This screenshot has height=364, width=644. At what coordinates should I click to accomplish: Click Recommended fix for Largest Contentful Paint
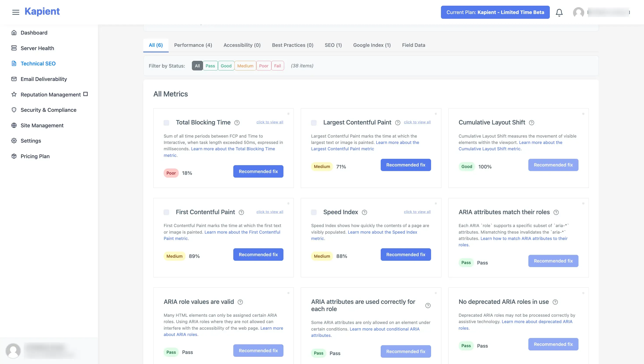[x=405, y=165]
